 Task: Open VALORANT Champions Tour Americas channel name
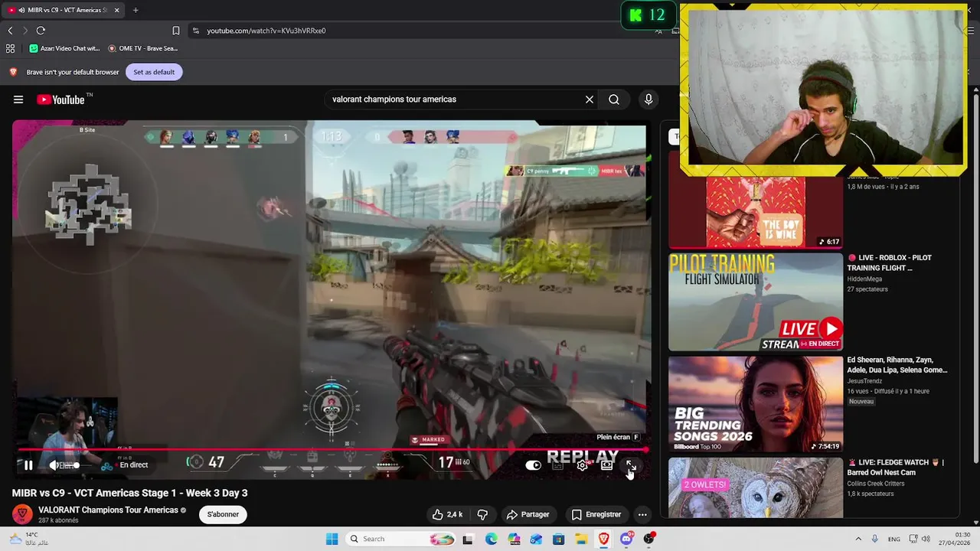point(108,510)
